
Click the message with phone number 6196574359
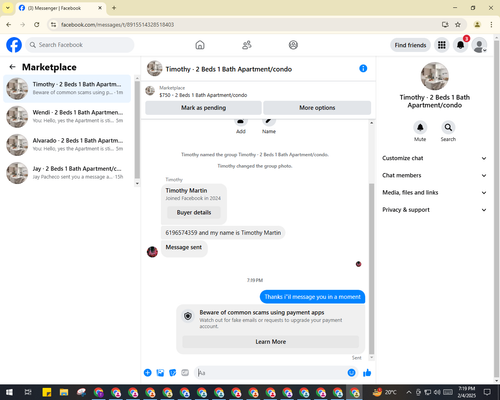click(223, 233)
